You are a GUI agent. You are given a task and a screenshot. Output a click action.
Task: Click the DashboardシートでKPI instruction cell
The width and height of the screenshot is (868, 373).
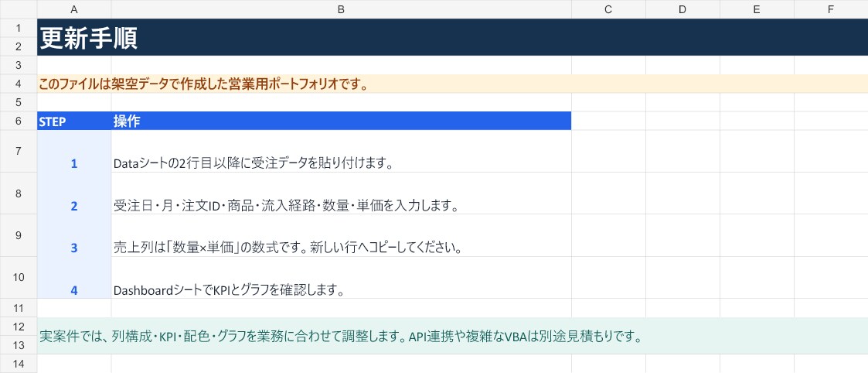click(341, 278)
